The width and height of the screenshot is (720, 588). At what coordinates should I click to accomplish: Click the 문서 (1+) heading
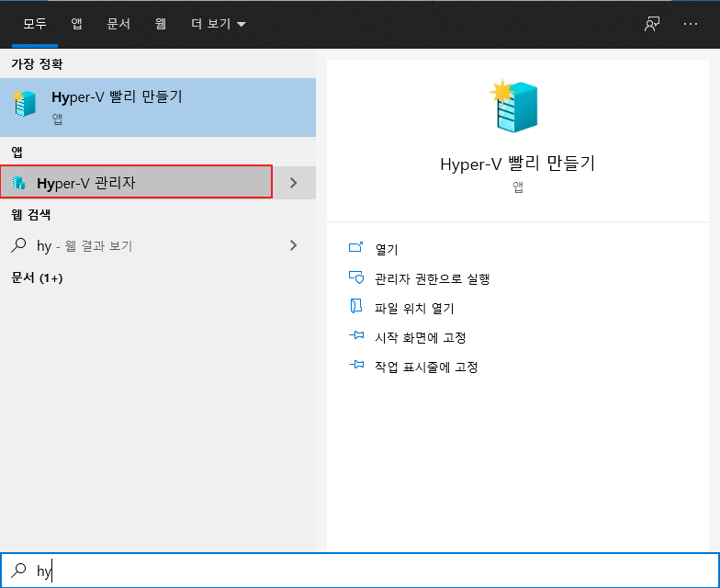[x=37, y=277]
